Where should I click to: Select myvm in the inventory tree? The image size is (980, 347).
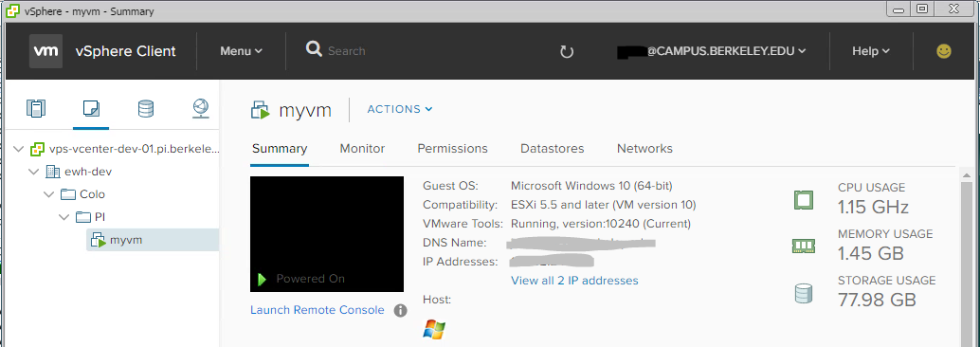point(153,240)
